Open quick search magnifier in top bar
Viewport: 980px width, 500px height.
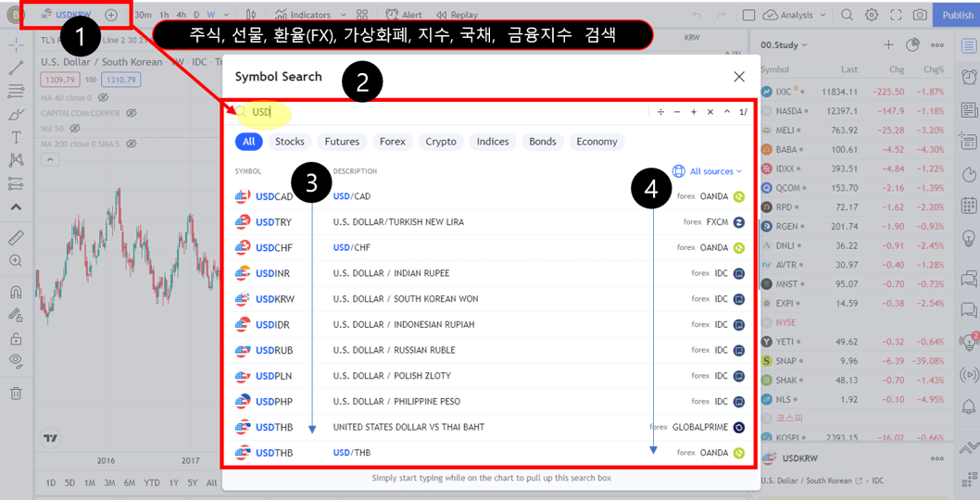tap(847, 15)
